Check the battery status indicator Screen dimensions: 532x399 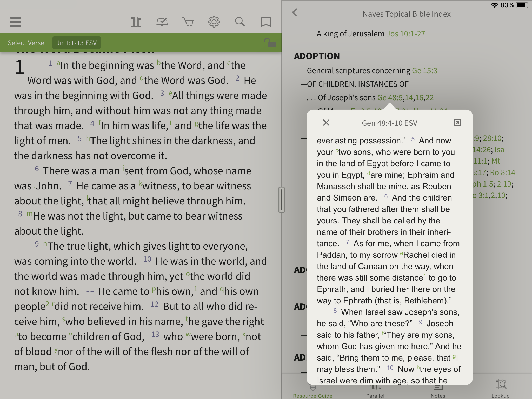click(x=523, y=5)
